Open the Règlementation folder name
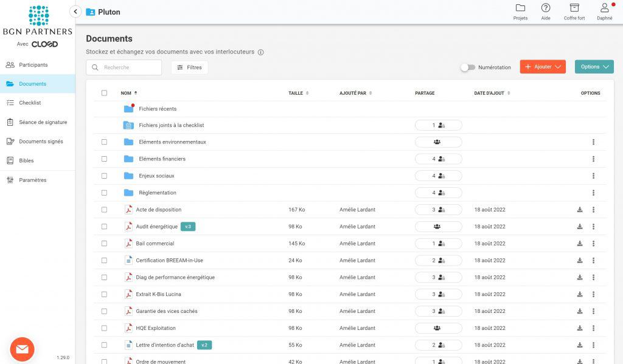This screenshot has width=623, height=364. pos(158,193)
